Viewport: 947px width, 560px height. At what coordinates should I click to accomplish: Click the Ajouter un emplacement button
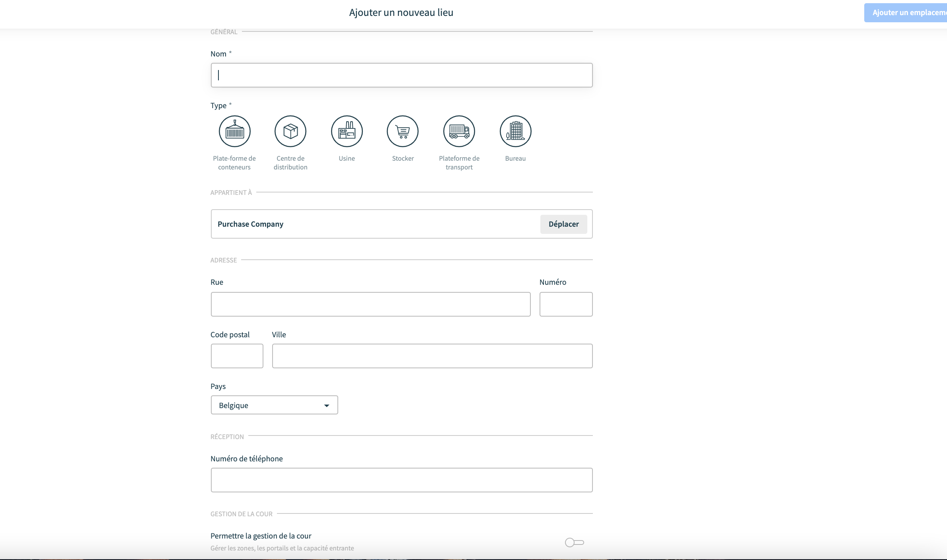(906, 13)
